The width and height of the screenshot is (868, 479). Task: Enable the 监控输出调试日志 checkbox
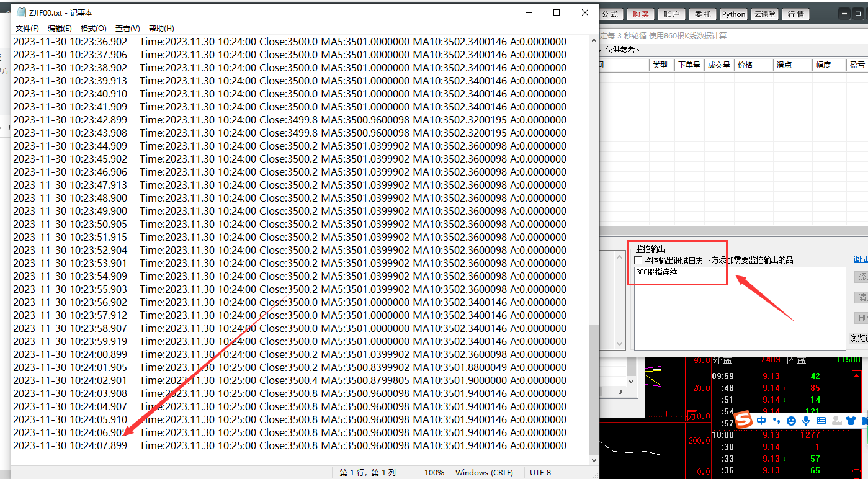coord(638,261)
